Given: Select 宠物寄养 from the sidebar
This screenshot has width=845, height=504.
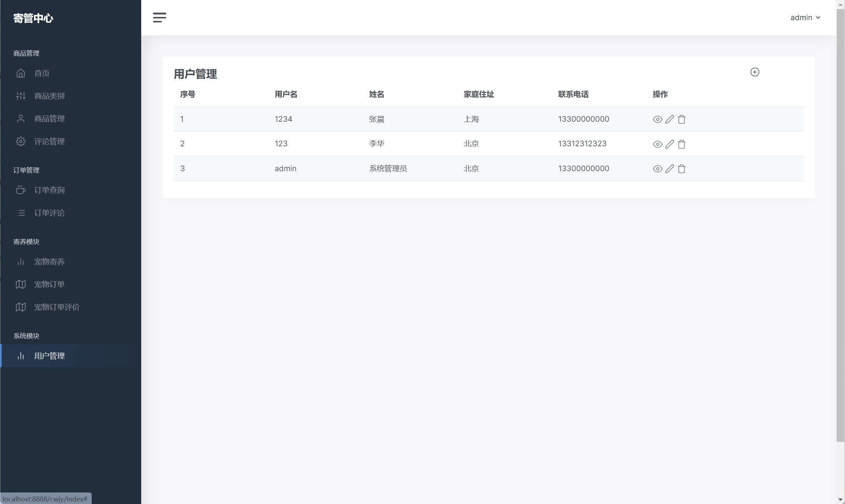Looking at the screenshot, I should 49,261.
